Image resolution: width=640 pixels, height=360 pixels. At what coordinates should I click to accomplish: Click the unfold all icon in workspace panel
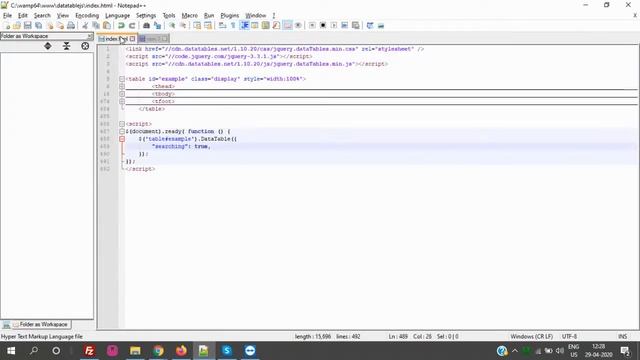48,46
